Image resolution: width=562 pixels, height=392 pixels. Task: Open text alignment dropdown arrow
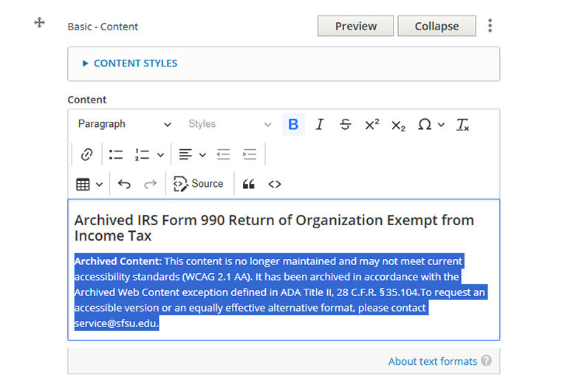202,155
